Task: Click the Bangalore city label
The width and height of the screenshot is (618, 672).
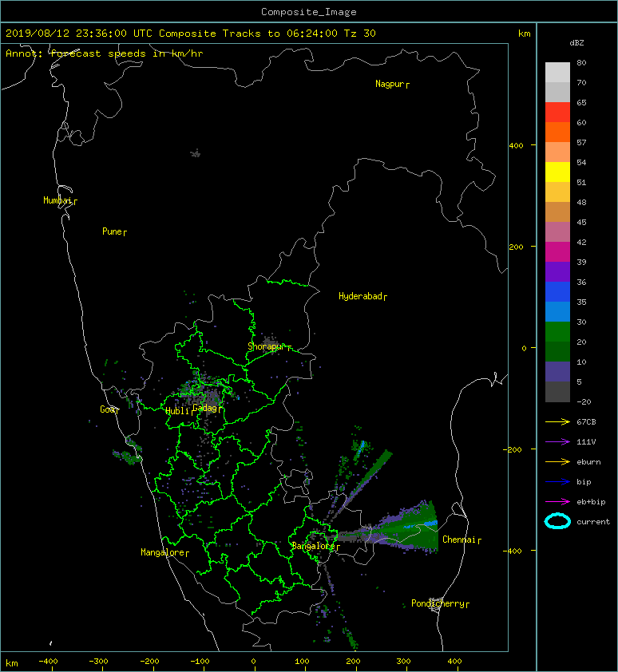Action: coord(314,546)
